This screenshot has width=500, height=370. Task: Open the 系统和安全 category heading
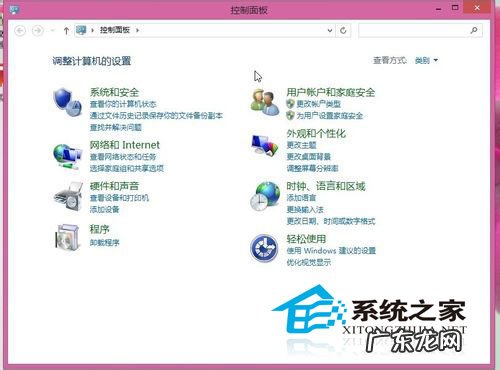coord(114,92)
